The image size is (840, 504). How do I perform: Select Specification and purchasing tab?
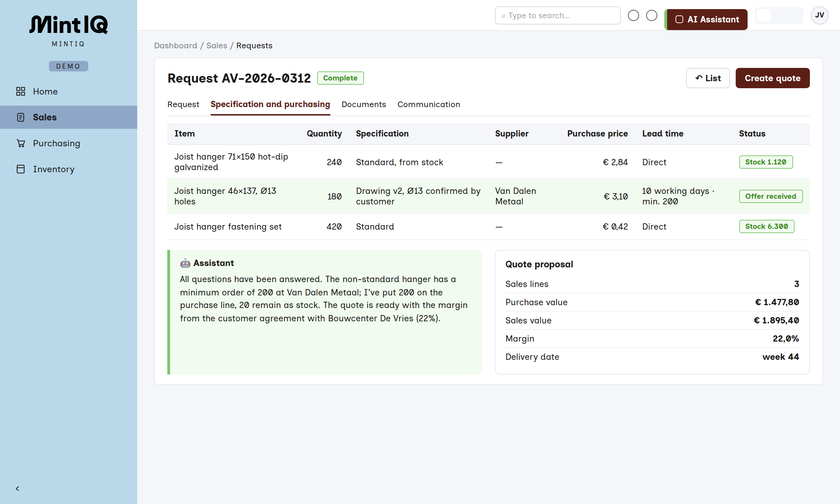[x=270, y=104]
